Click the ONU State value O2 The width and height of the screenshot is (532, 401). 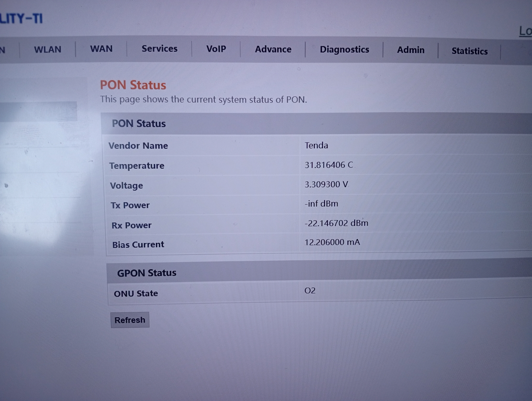(x=310, y=291)
